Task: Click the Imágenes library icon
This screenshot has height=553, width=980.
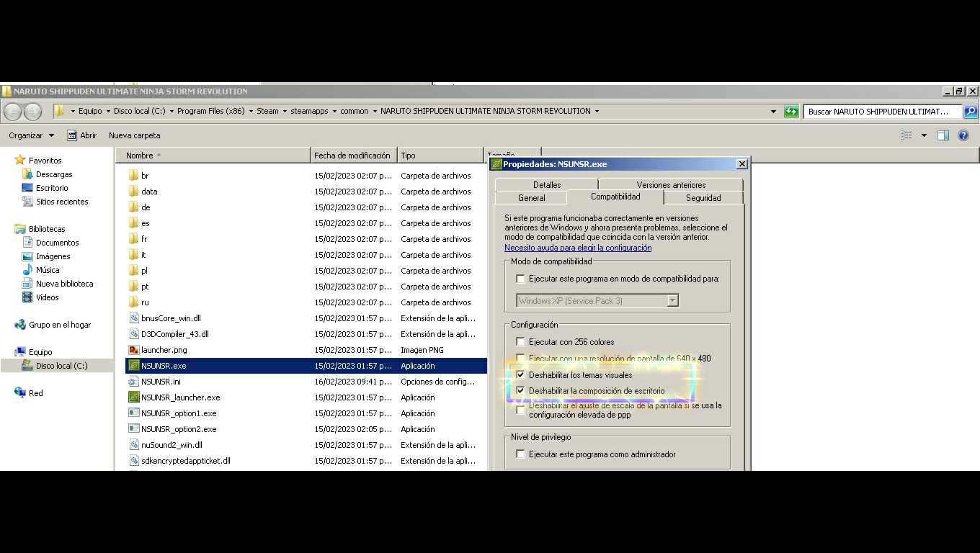Action: [27, 256]
